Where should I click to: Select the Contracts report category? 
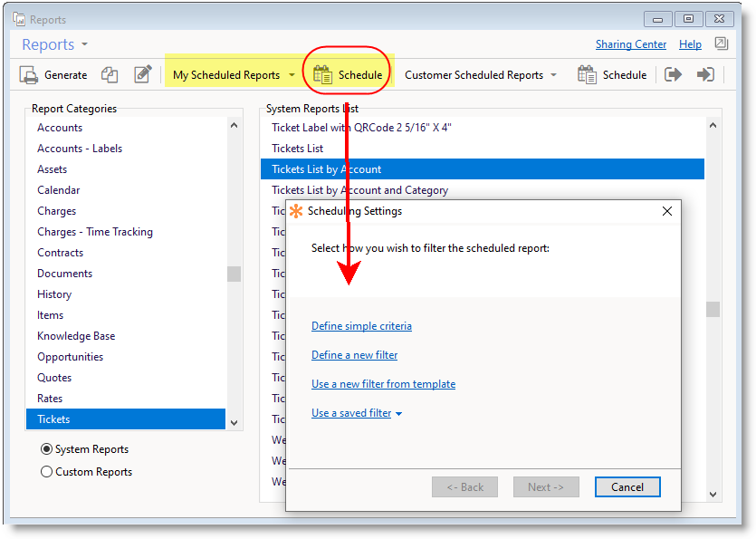(60, 253)
